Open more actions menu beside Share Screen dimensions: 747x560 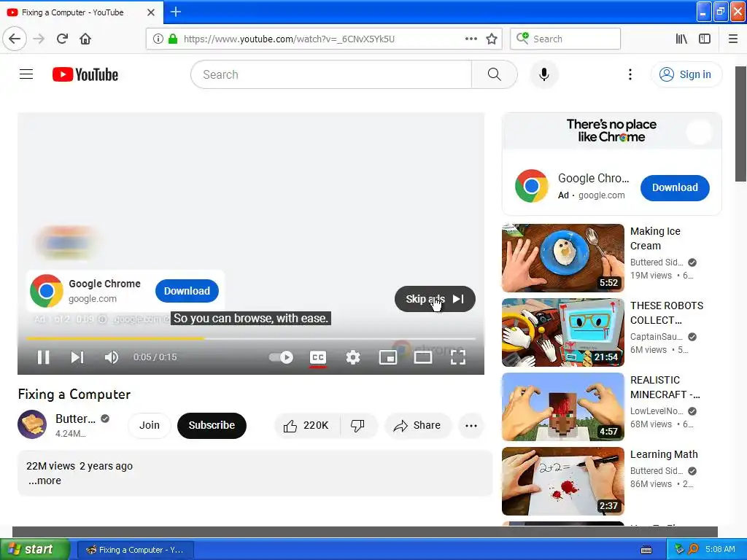[x=471, y=426]
